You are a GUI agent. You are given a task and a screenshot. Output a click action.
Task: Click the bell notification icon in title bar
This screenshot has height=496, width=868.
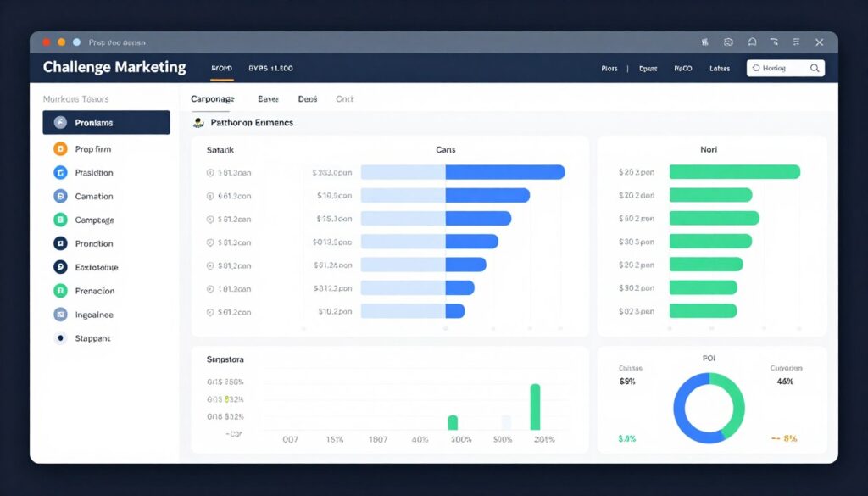pyautogui.click(x=752, y=42)
